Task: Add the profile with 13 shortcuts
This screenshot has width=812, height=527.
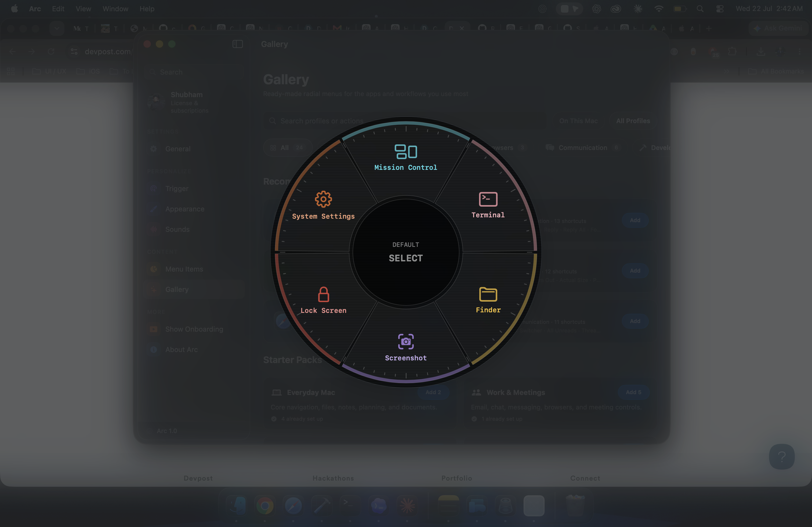Action: tap(635, 221)
